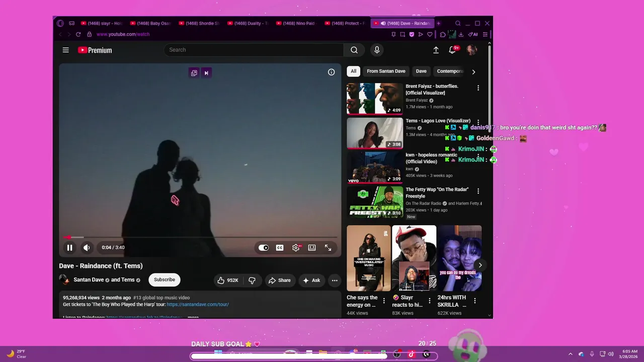Click the YouTube search field
The image size is (644, 362).
coord(254,50)
